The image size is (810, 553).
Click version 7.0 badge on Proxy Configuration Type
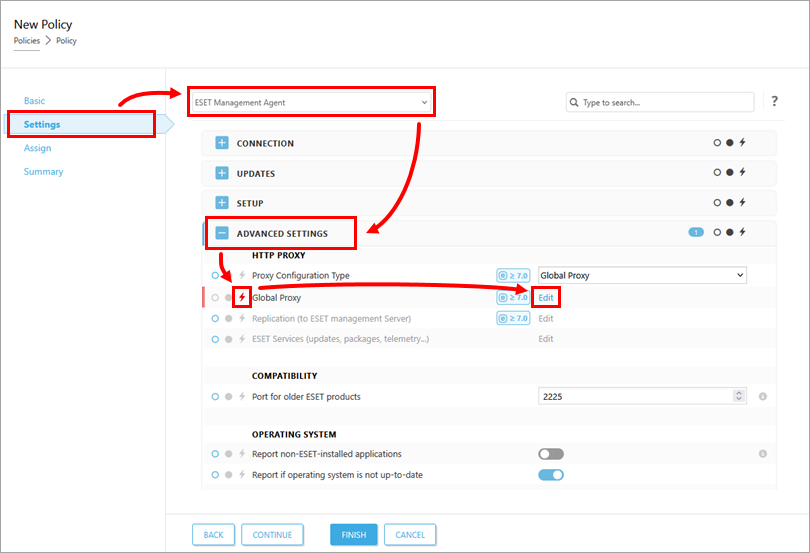(513, 275)
